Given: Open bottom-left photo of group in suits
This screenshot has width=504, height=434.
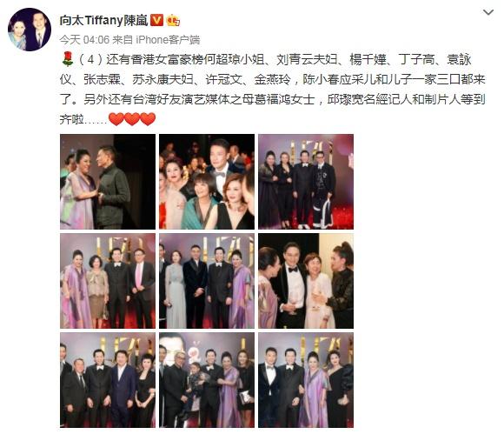Looking at the screenshot, I should pyautogui.click(x=108, y=380).
